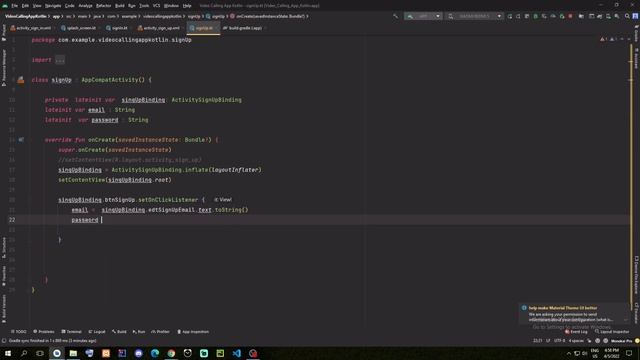The image size is (640, 360).
Task: Open the Gradle tool window on the right
Action: [x=636, y=33]
